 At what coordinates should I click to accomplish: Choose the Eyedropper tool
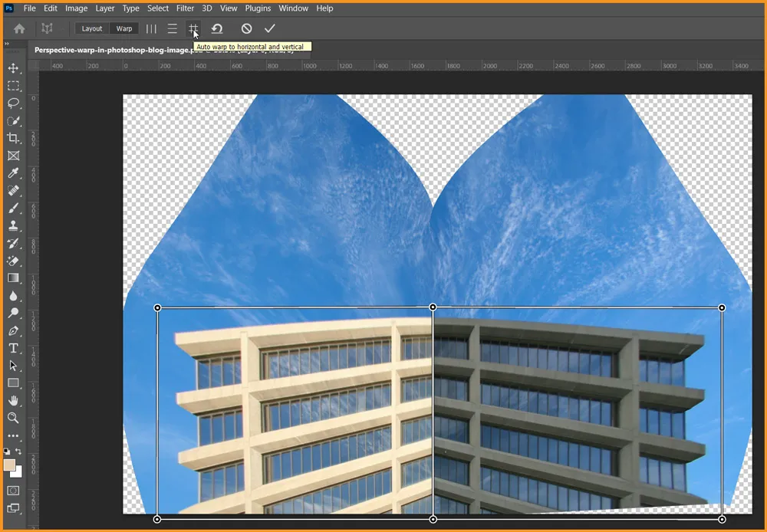tap(13, 173)
